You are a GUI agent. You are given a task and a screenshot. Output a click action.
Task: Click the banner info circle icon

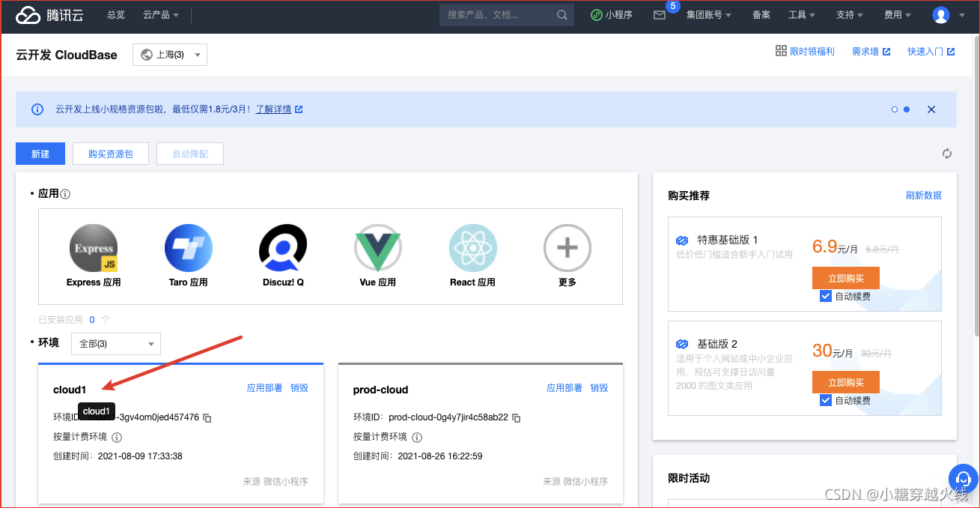[37, 109]
